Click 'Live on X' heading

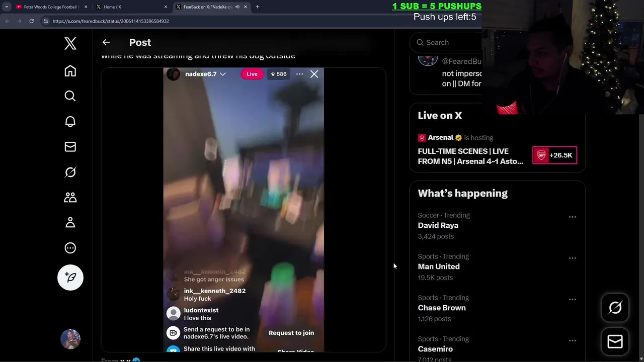[440, 116]
